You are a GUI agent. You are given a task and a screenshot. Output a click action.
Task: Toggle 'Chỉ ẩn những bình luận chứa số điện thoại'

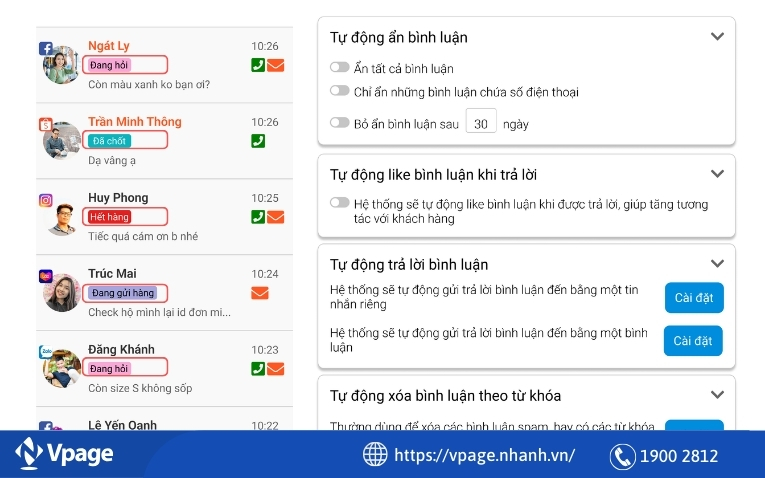point(340,91)
